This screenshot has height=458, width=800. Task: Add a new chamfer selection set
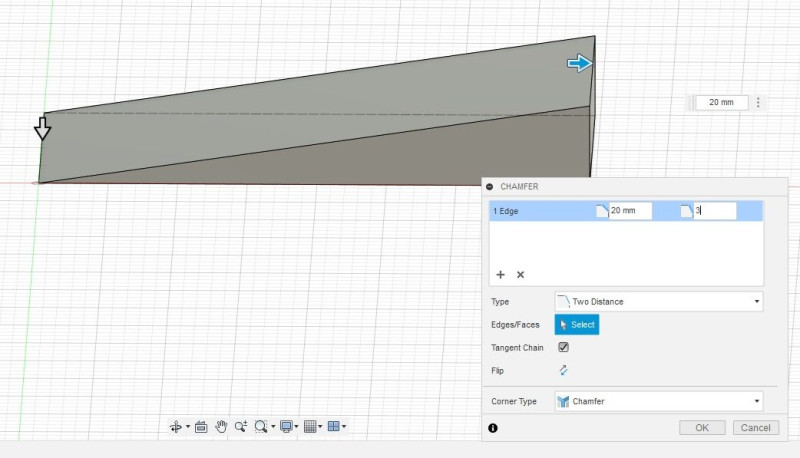tap(501, 275)
